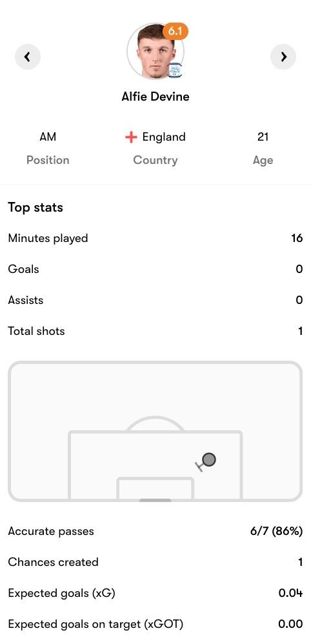Click the Total shots stat row

[155, 331]
